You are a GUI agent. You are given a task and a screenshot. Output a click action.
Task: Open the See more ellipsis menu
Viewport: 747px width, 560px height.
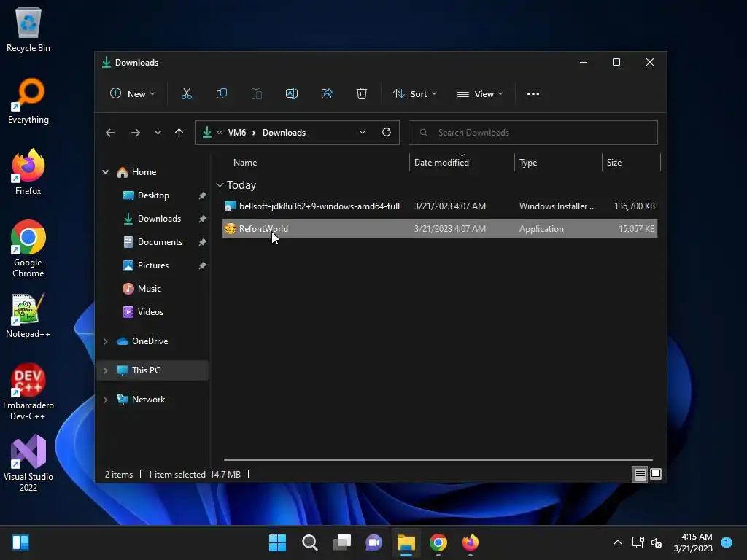[533, 94]
